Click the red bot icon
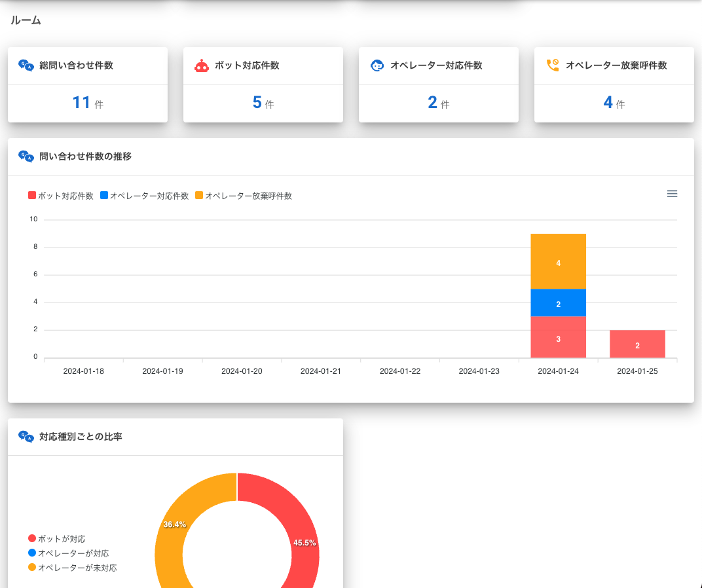Screen dimensions: 702x588 click(x=202, y=65)
